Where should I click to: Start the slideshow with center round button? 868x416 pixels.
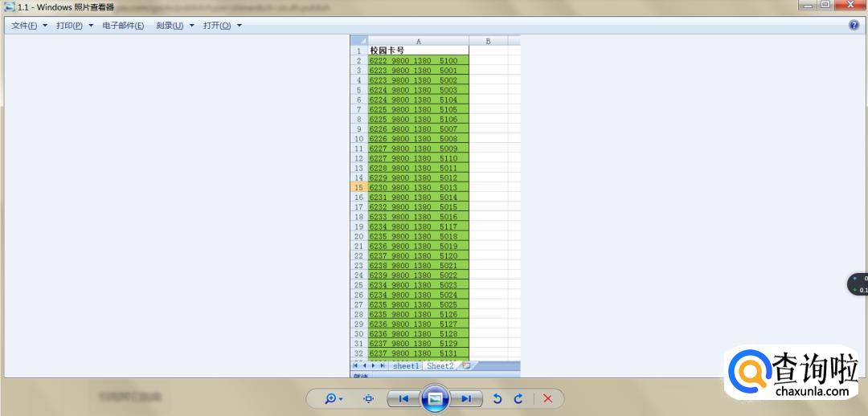click(x=435, y=398)
